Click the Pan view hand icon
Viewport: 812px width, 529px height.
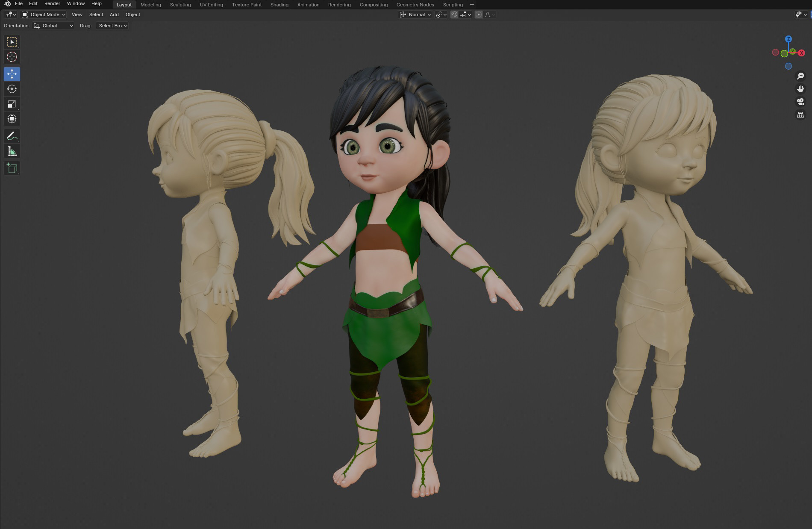(800, 89)
